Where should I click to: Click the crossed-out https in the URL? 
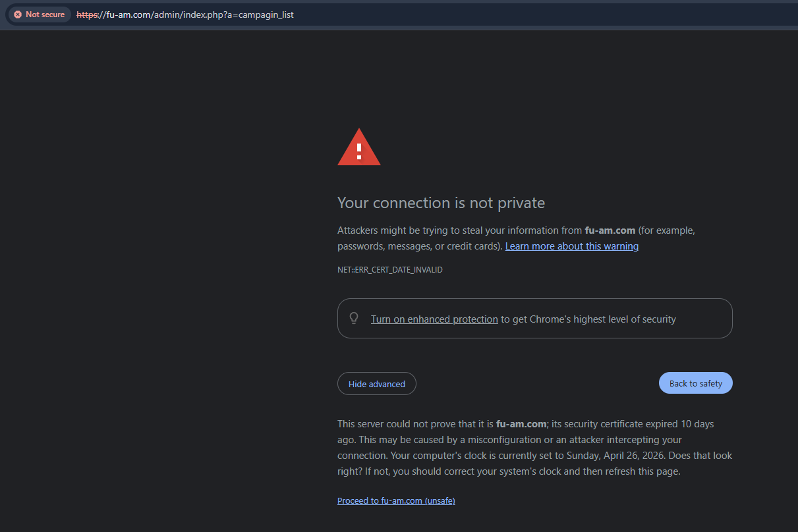[86, 14]
